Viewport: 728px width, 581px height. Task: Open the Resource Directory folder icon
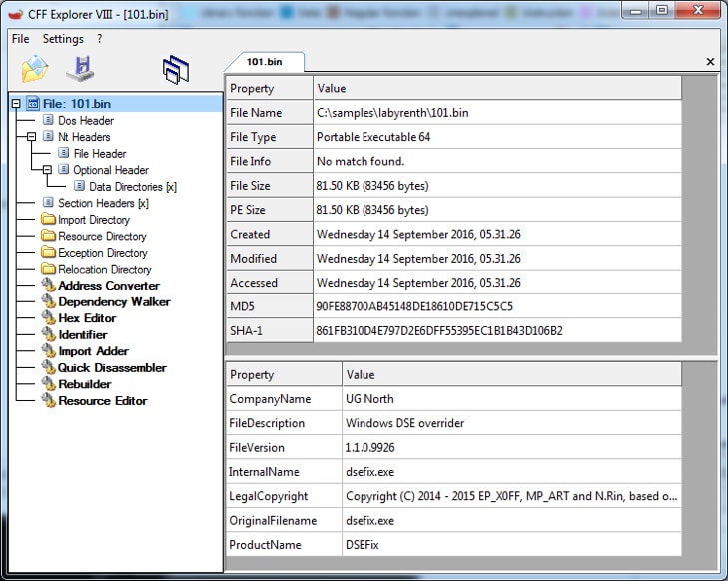click(x=48, y=235)
